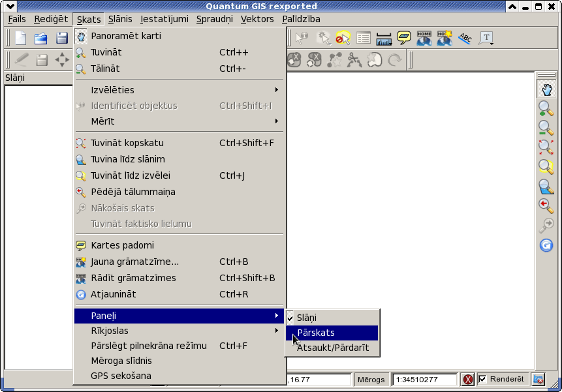Screen dimensions: 562x392
Task: Click the Save project floppy icon
Action: (61, 38)
